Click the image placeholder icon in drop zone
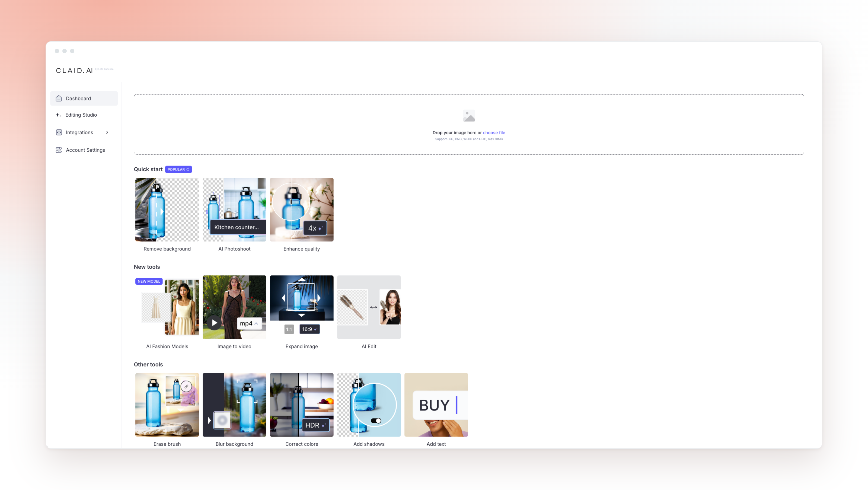868x490 pixels. point(469,116)
